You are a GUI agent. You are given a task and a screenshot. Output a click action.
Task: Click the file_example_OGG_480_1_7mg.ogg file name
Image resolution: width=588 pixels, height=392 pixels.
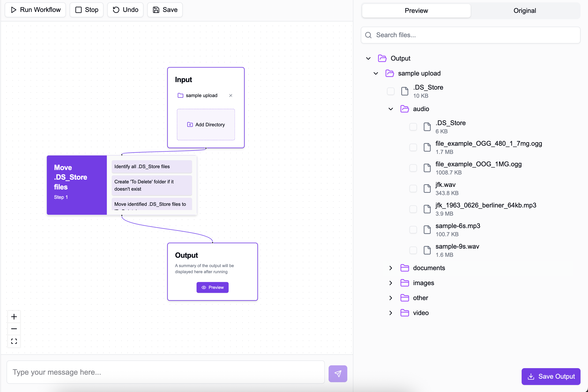pyautogui.click(x=489, y=144)
